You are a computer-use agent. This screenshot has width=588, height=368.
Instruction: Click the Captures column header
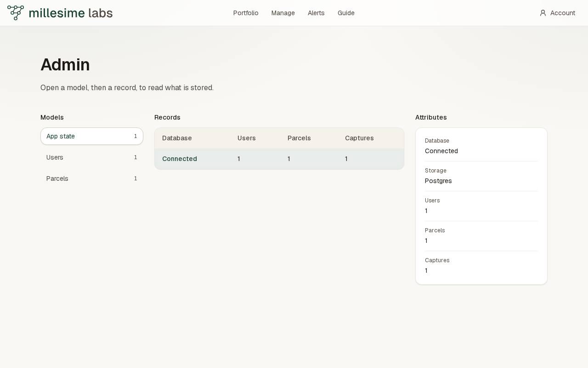[359, 138]
